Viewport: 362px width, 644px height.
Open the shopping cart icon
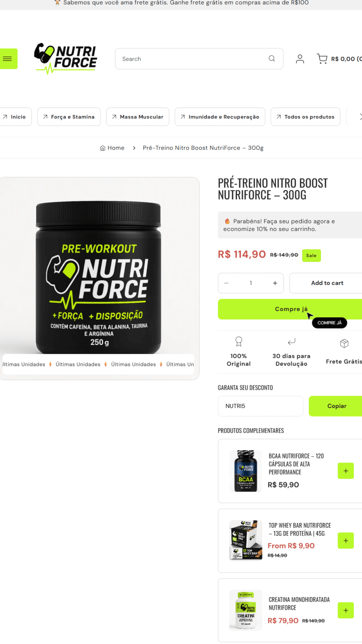322,59
